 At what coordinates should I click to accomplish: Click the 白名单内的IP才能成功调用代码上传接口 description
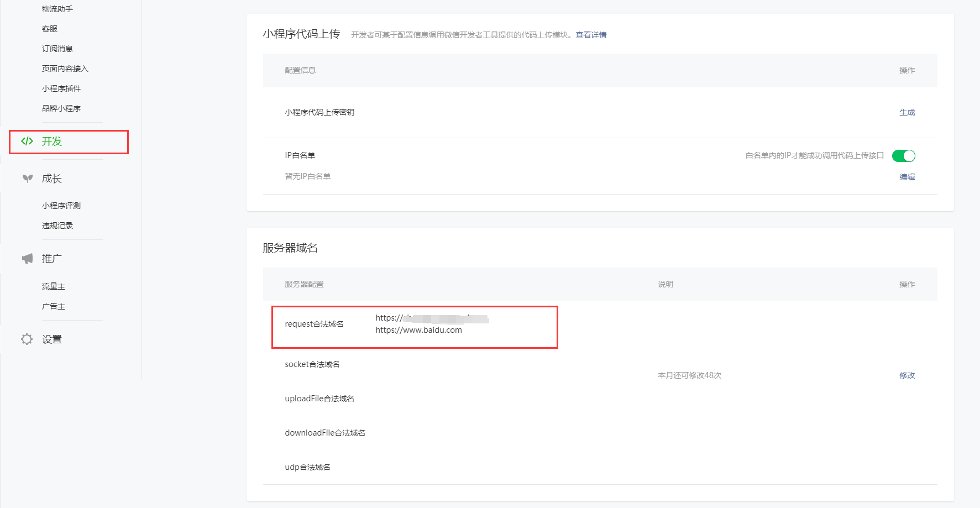pyautogui.click(x=815, y=155)
